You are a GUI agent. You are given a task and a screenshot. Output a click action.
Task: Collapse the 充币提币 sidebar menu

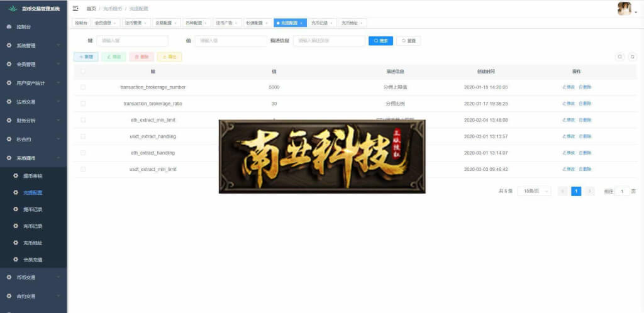(33, 158)
